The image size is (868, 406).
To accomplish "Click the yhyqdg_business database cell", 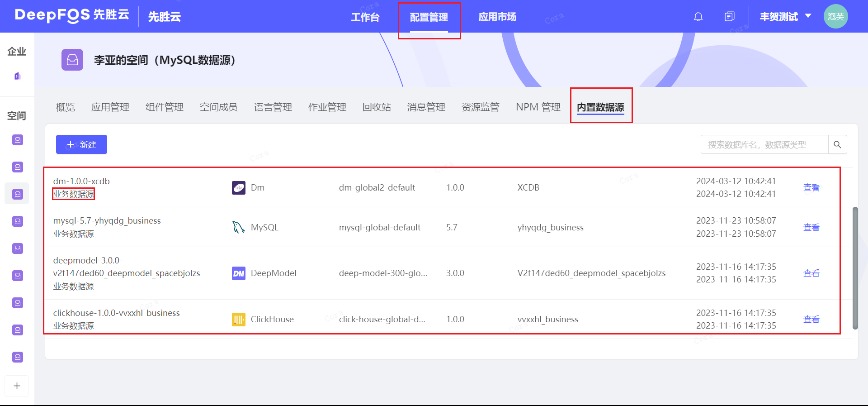I will coord(551,227).
